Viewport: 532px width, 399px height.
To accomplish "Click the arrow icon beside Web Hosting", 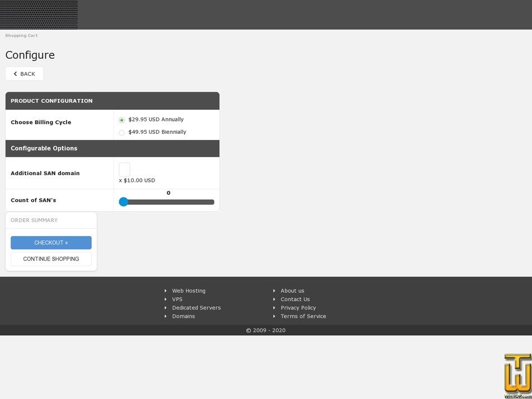I will 166,290.
